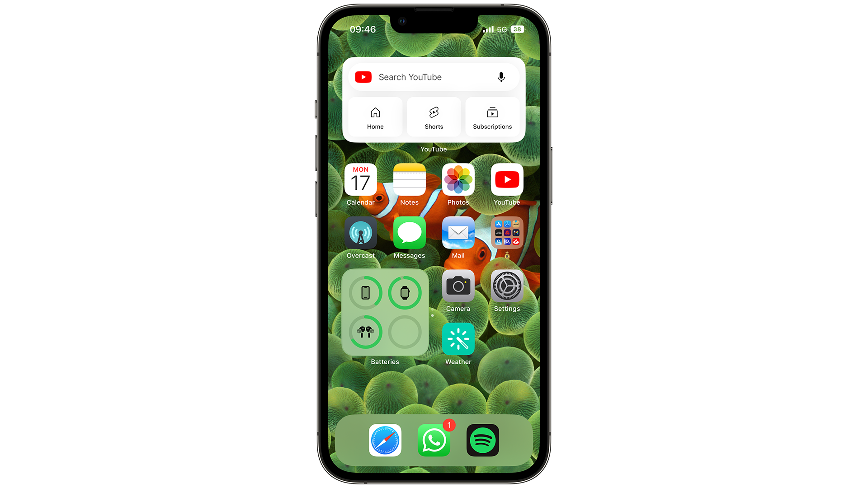Tap the AirPods battery indicator icon
Screen dimensions: 868x488
point(365,333)
